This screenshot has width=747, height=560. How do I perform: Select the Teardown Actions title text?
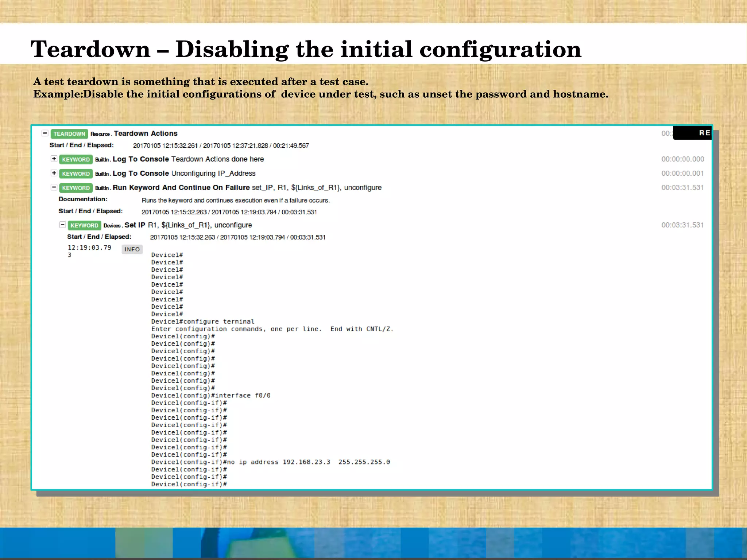[x=145, y=133]
